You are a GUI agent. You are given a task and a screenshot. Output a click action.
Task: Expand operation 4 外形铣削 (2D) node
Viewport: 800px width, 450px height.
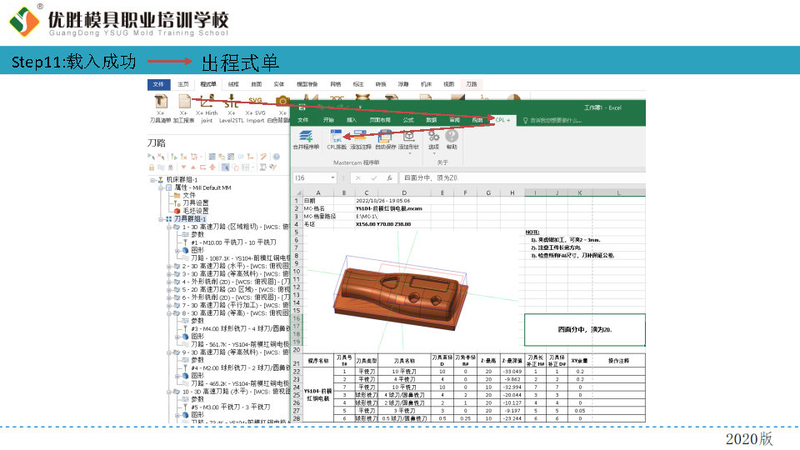[x=169, y=282]
